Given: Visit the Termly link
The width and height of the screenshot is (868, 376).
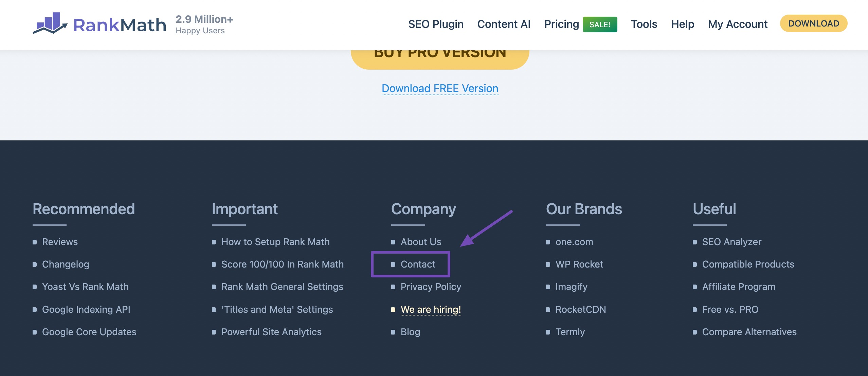Looking at the screenshot, I should pyautogui.click(x=570, y=332).
